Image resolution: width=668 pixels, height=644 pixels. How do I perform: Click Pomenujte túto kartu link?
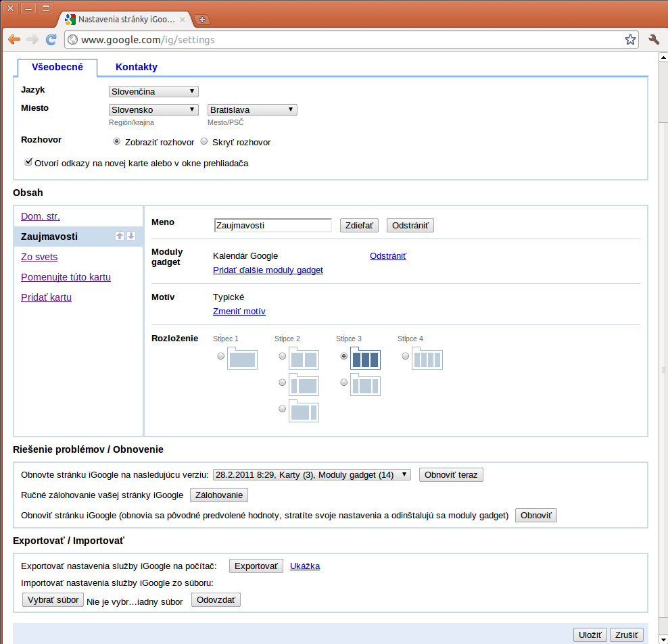(66, 277)
